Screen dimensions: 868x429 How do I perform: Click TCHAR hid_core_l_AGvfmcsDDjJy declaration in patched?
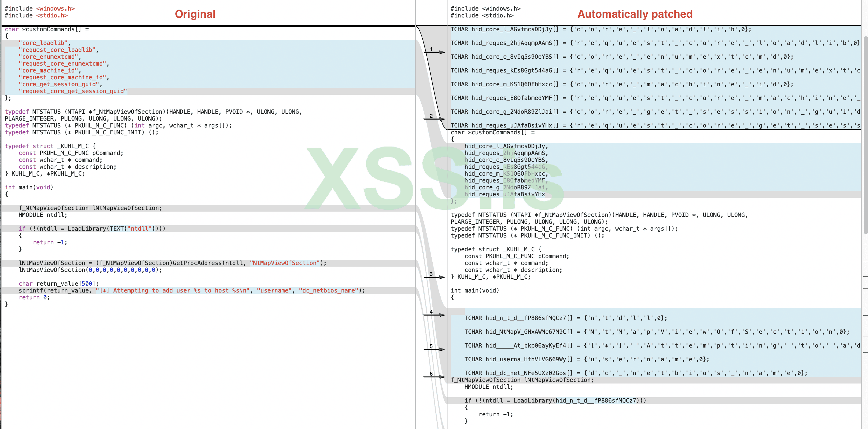[600, 29]
